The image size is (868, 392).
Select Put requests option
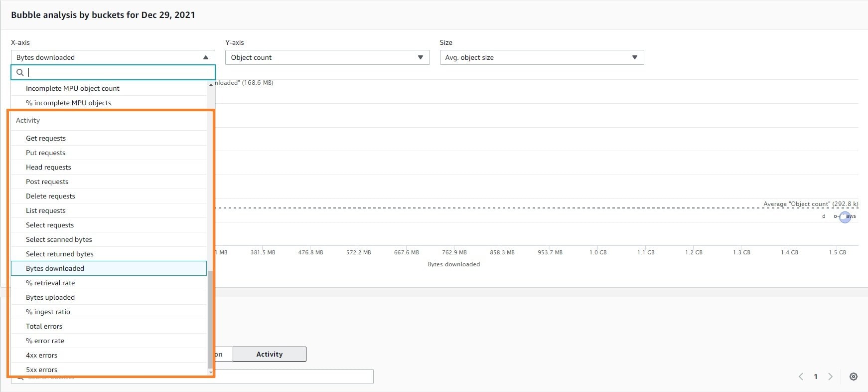tap(45, 153)
